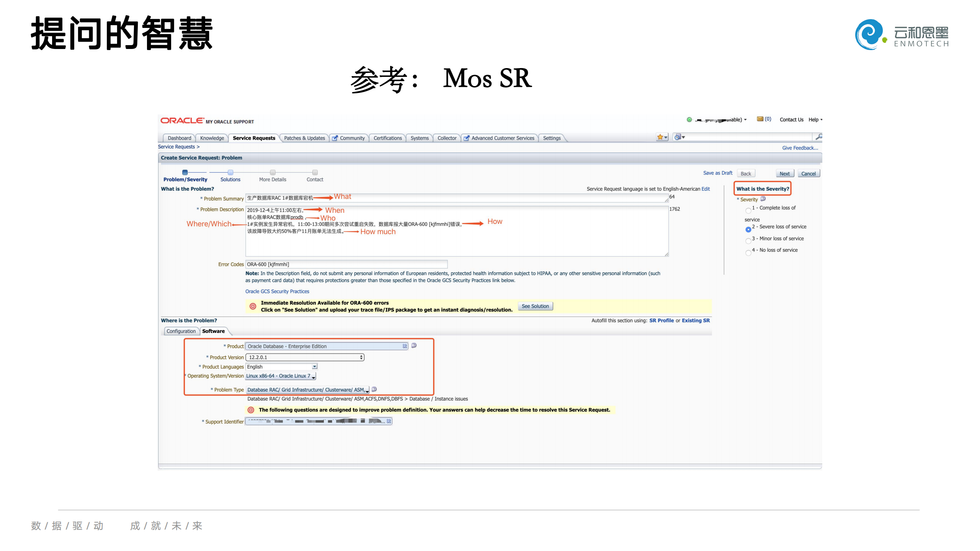Click the Save as Draft link

(717, 173)
